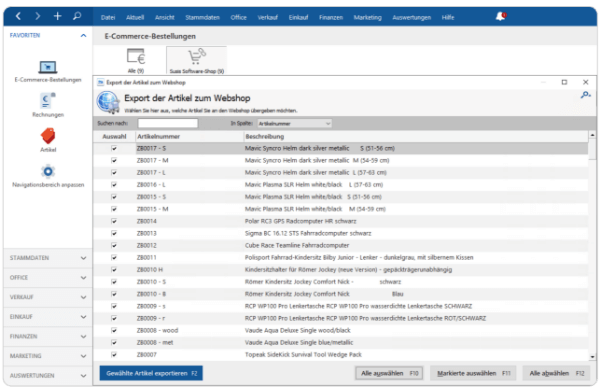This screenshot has height=392, width=600.
Task: Open the Aktuell menu
Action: click(135, 17)
